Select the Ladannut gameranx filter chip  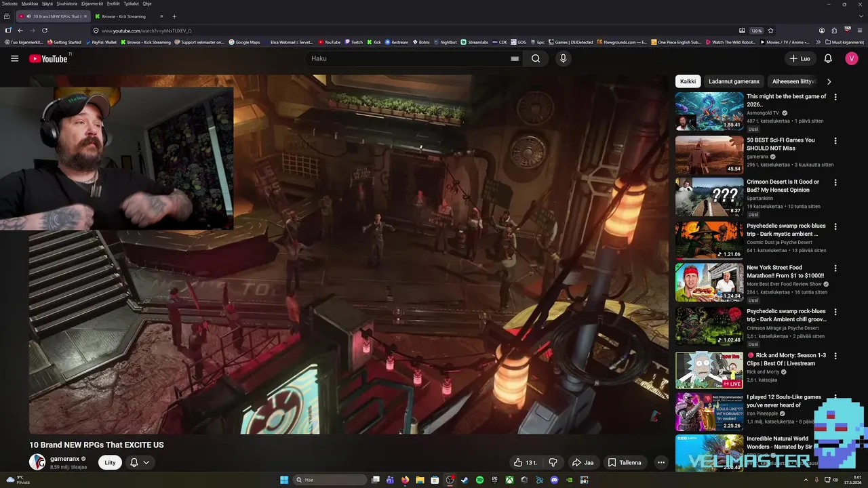(x=734, y=81)
